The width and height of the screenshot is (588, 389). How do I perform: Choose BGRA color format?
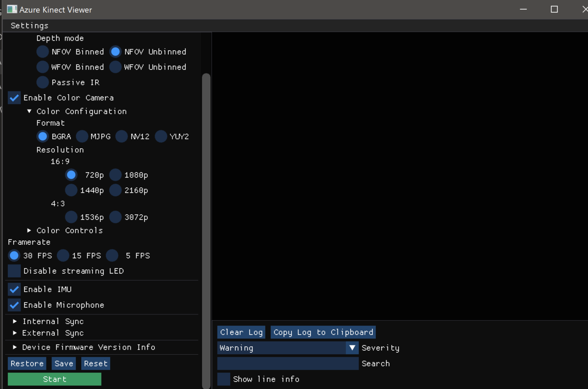coord(43,136)
